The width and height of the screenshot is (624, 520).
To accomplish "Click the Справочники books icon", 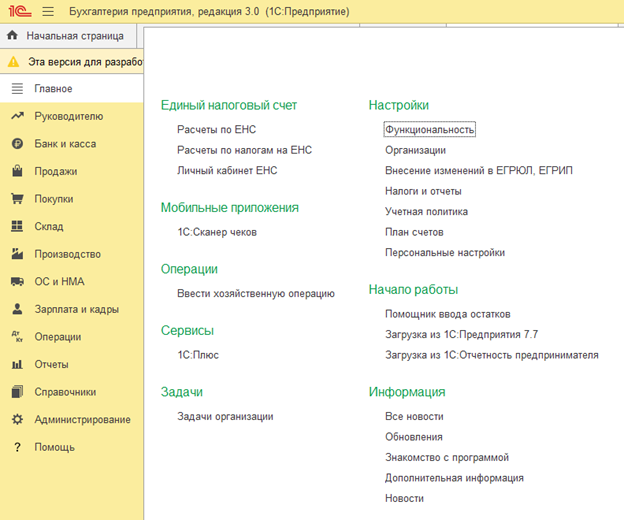I will pyautogui.click(x=17, y=391).
